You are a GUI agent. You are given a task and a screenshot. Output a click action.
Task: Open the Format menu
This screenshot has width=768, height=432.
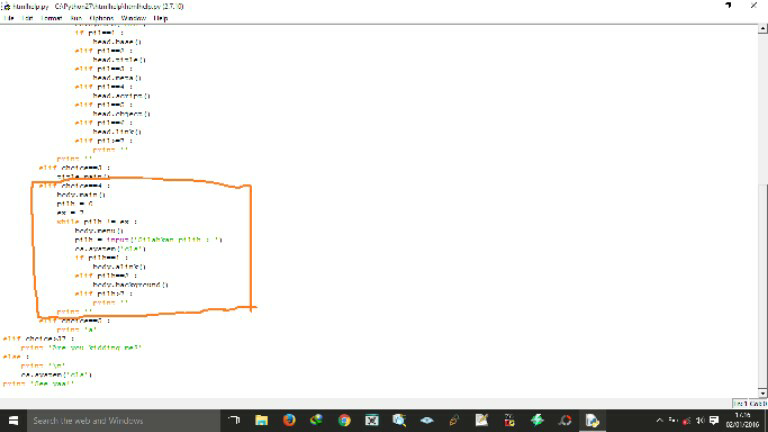pyautogui.click(x=51, y=18)
